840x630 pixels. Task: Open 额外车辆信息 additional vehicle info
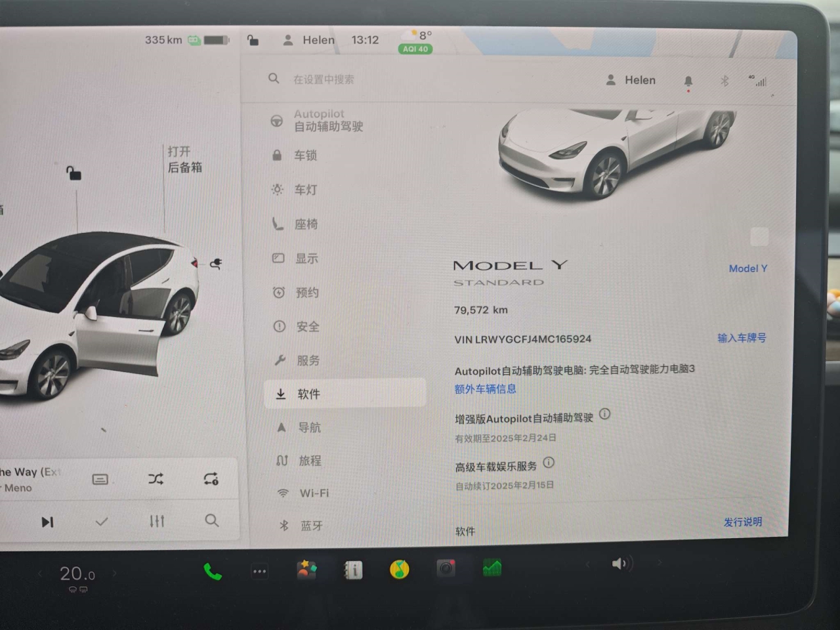click(x=486, y=388)
